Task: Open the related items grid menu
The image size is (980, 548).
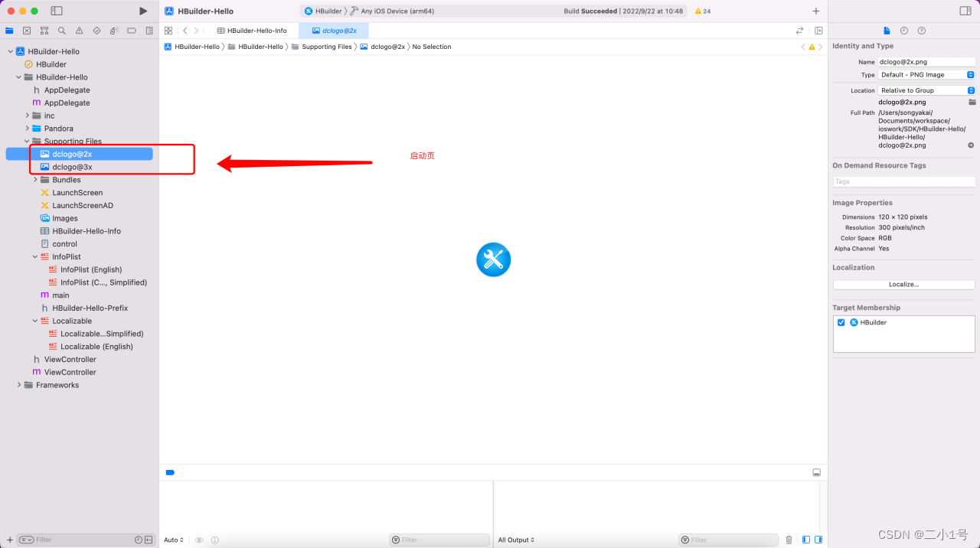Action: click(168, 31)
